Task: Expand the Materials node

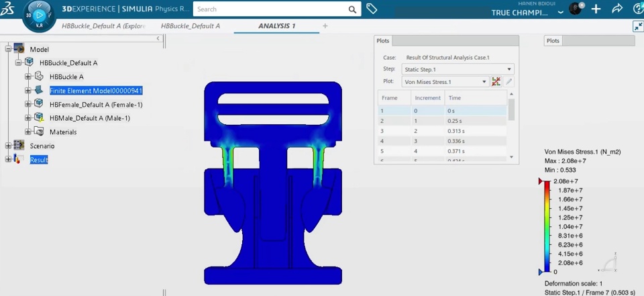Action: point(28,132)
